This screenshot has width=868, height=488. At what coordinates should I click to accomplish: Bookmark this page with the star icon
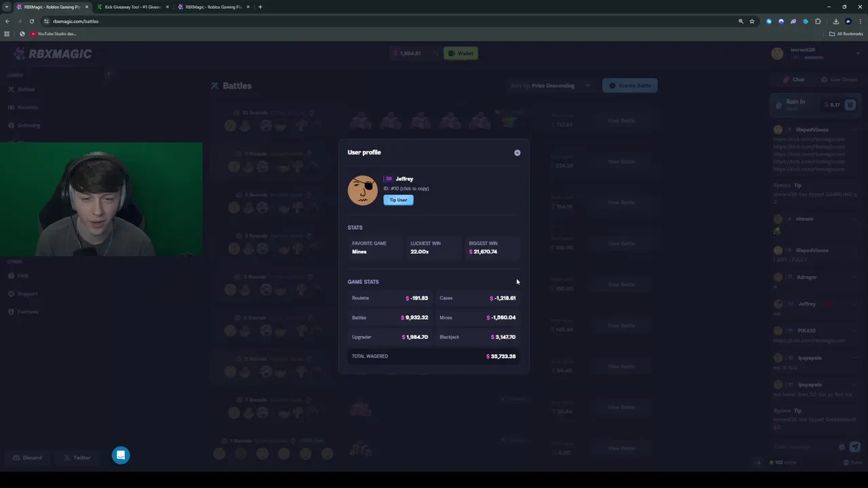(751, 21)
